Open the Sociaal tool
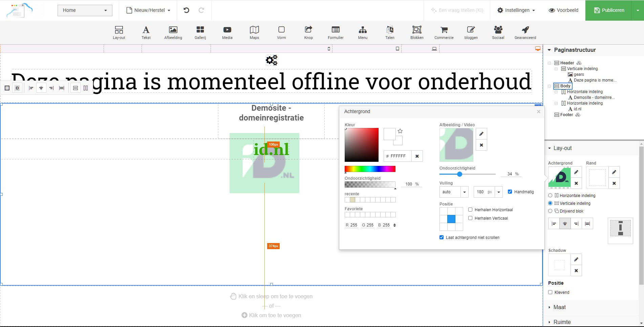This screenshot has width=644, height=327. pyautogui.click(x=498, y=32)
